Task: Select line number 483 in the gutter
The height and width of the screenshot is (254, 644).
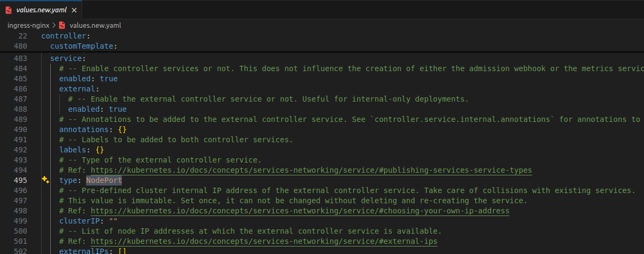Action: click(21, 58)
